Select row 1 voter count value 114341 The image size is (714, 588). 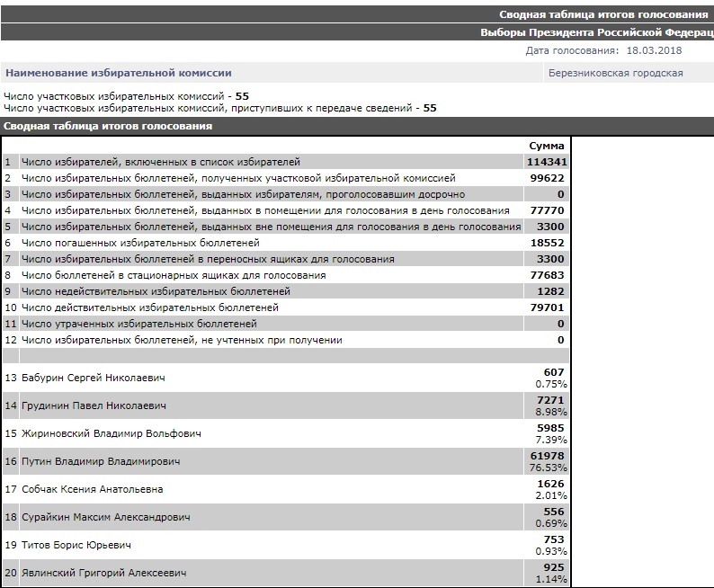(x=545, y=162)
